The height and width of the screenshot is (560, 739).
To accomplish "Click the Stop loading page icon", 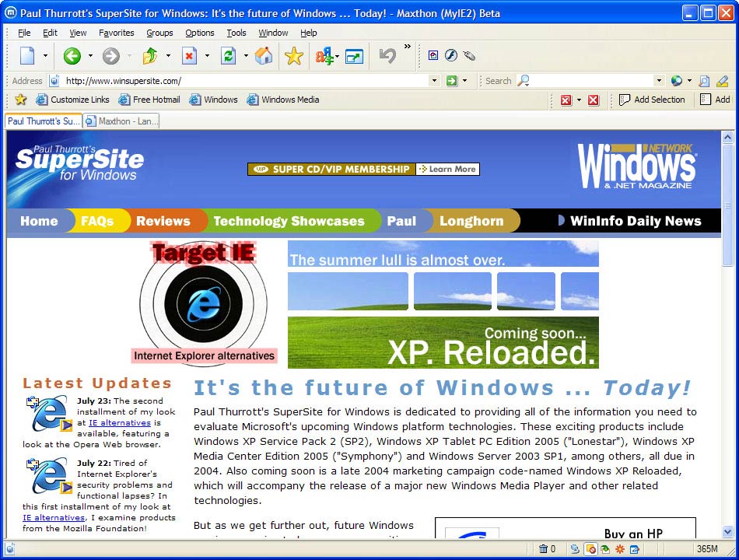I will tap(189, 56).
